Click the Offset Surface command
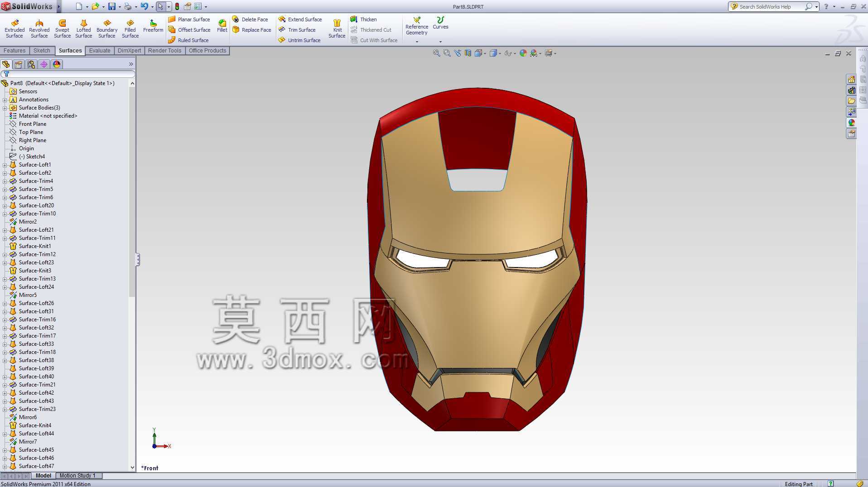This screenshot has height=487, width=868. (x=189, y=30)
